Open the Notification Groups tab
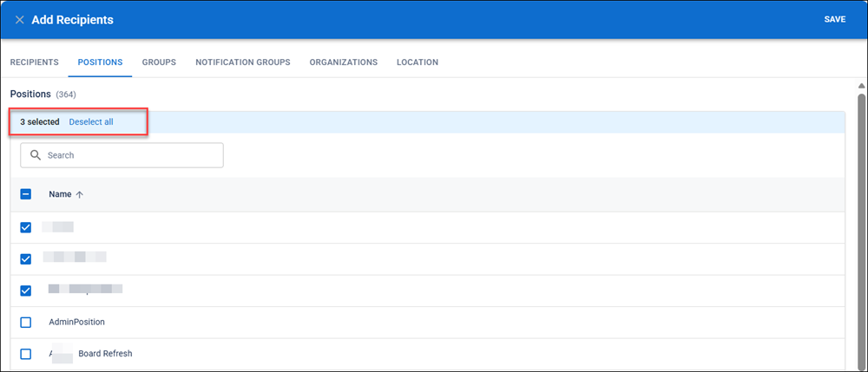Image resolution: width=868 pixels, height=372 pixels. point(242,62)
